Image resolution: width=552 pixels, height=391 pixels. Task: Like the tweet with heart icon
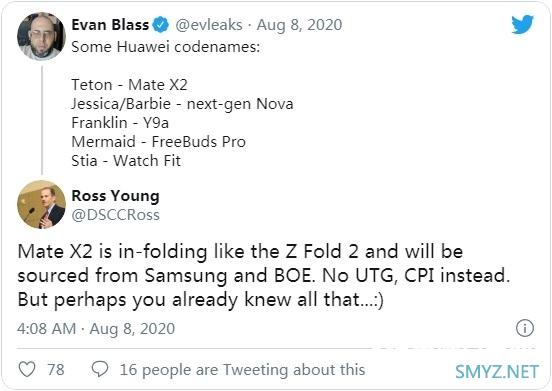click(x=27, y=370)
